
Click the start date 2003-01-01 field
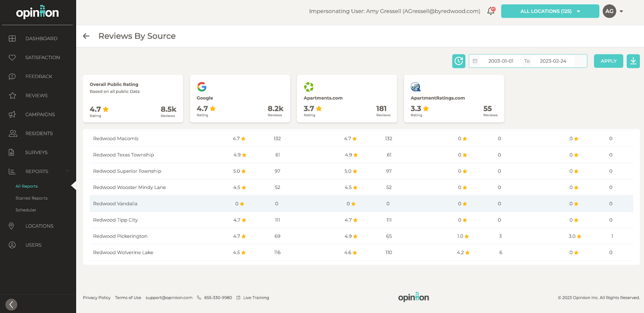pyautogui.click(x=501, y=61)
